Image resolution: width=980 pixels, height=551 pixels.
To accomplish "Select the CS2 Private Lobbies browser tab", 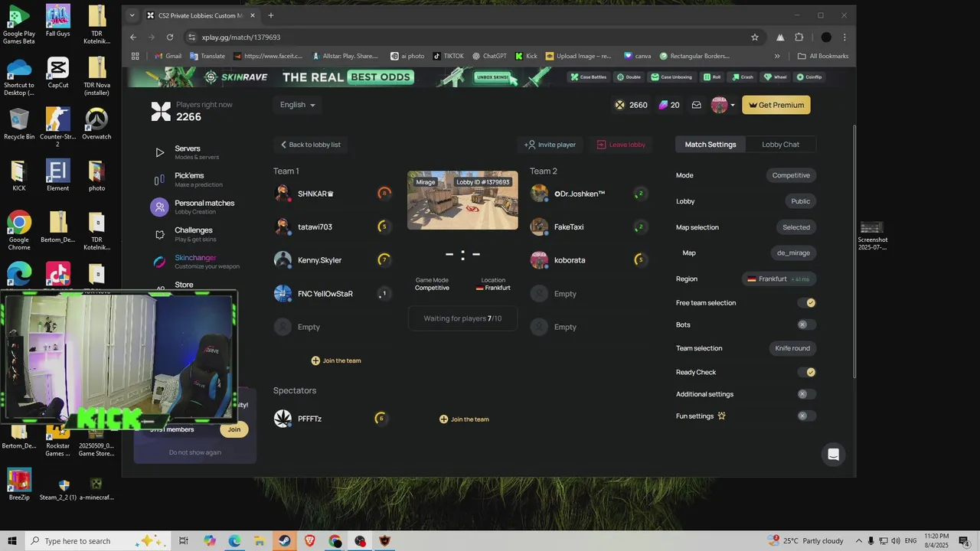I will pyautogui.click(x=201, y=15).
